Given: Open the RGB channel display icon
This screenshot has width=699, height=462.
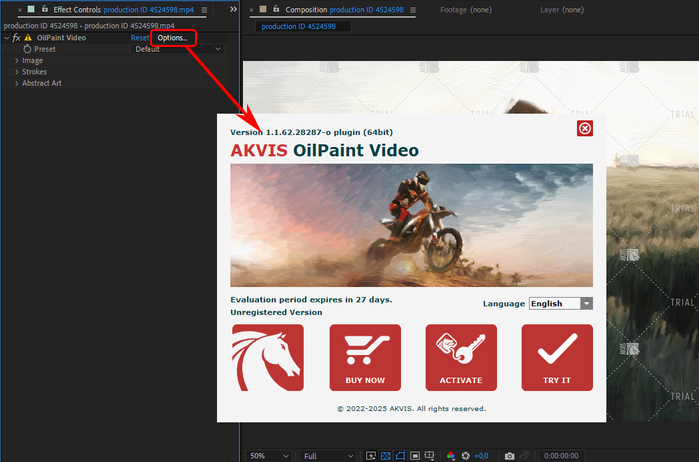Looking at the screenshot, I should click(451, 456).
